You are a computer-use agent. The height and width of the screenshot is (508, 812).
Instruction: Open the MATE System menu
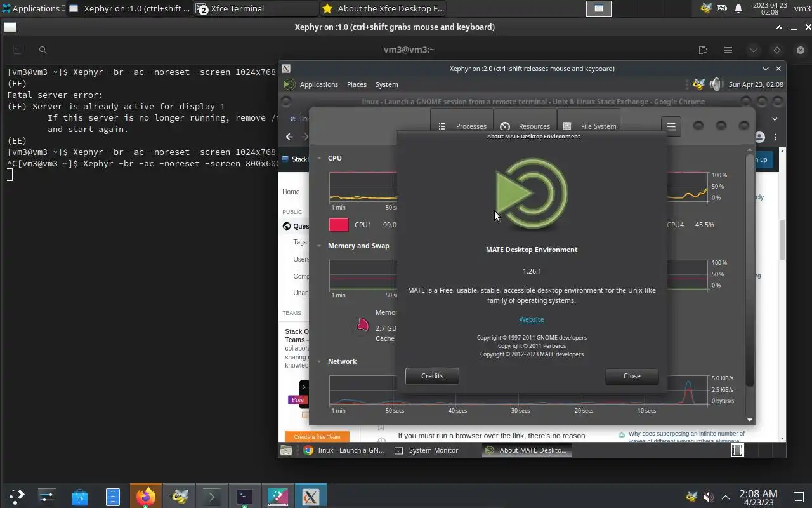click(386, 84)
